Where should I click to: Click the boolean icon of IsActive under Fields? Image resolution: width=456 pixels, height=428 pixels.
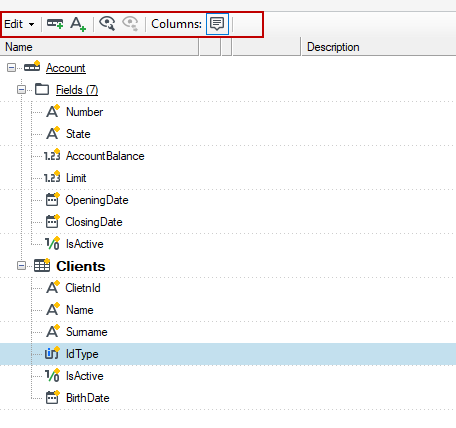click(53, 243)
